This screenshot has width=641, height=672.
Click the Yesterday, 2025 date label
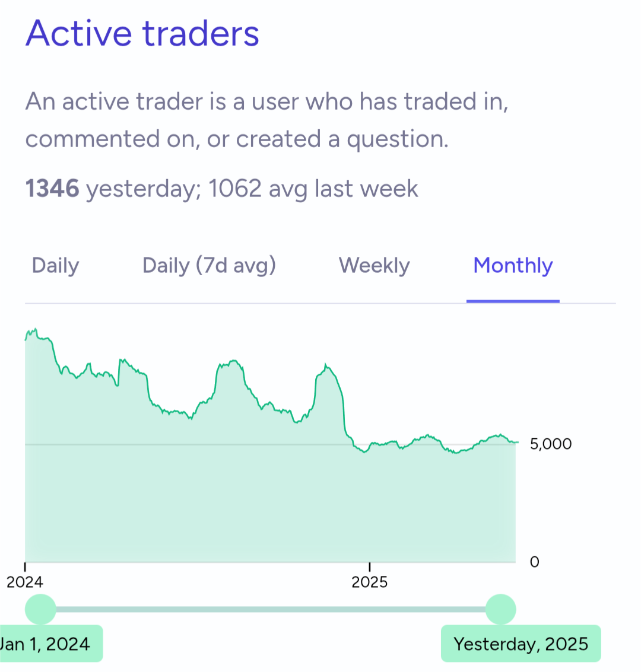(521, 644)
